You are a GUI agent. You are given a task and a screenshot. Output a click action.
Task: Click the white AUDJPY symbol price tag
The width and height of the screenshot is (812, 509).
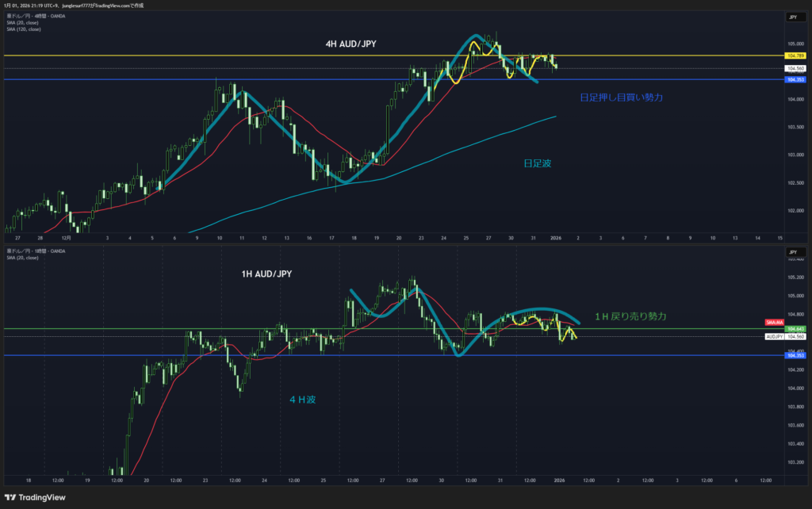click(774, 337)
